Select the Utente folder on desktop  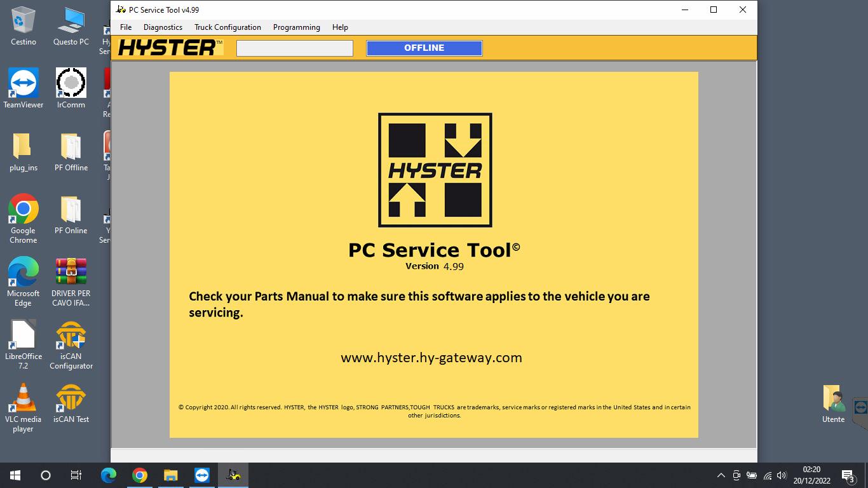(833, 403)
